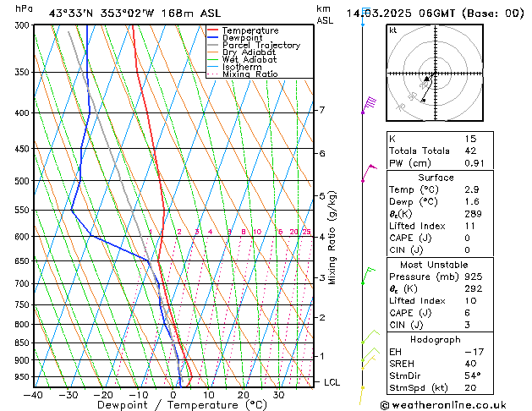The width and height of the screenshot is (532, 411).
Task: Click the yellow-green wind barb at 850 hPa
Action: coord(370,336)
